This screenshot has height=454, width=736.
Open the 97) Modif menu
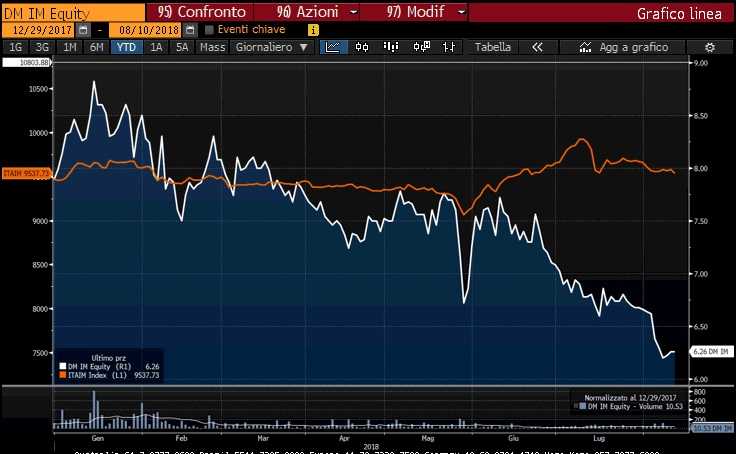pos(415,12)
